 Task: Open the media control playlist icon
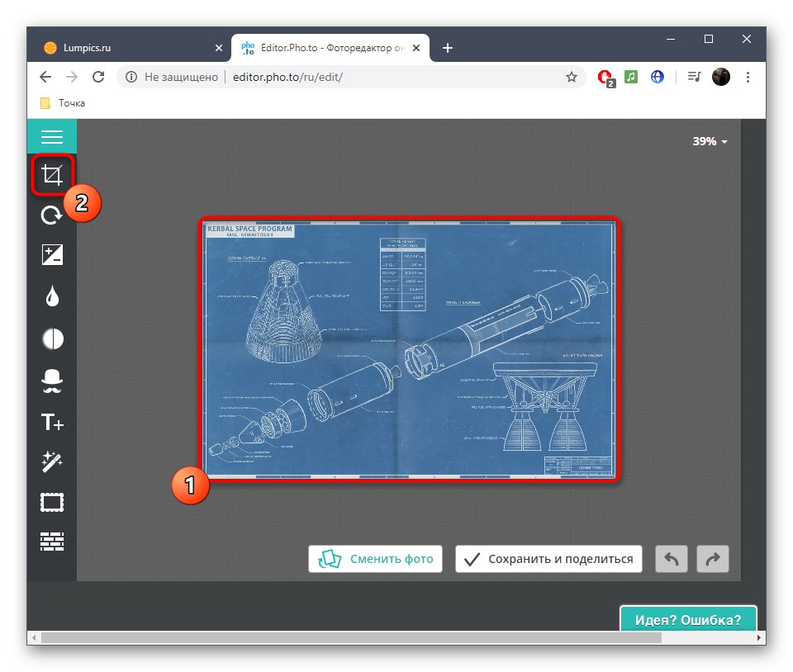coord(694,77)
